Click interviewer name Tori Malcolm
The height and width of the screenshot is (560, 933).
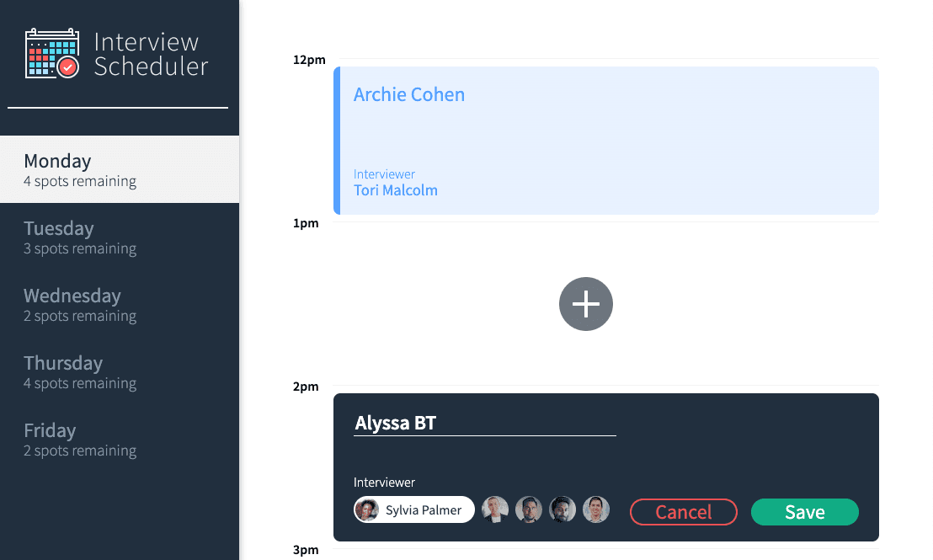(396, 189)
